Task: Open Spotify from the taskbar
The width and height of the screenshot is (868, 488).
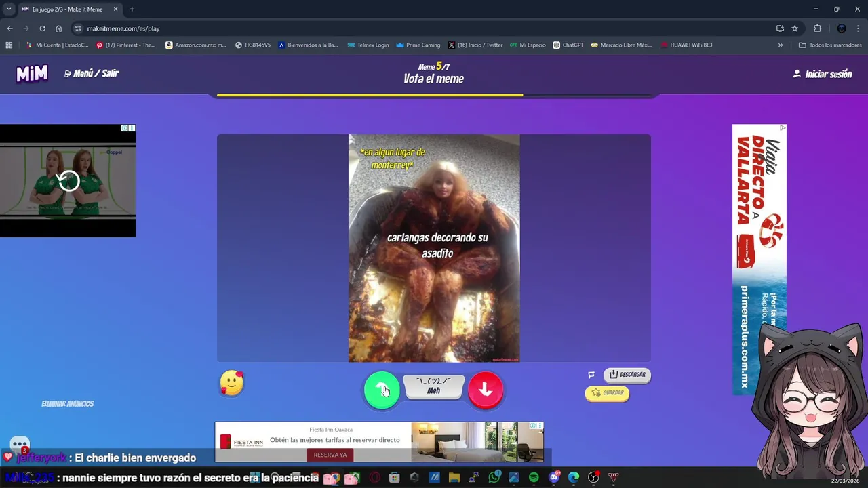Action: (534, 478)
